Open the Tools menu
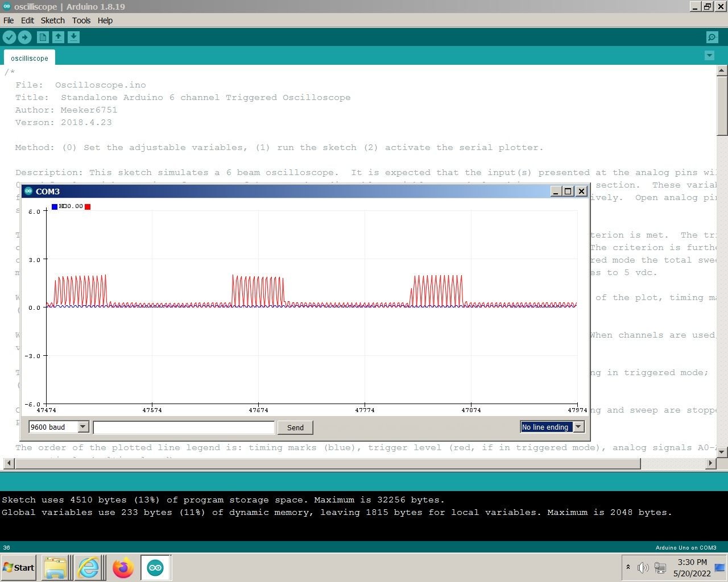The image size is (728, 582). 81,20
